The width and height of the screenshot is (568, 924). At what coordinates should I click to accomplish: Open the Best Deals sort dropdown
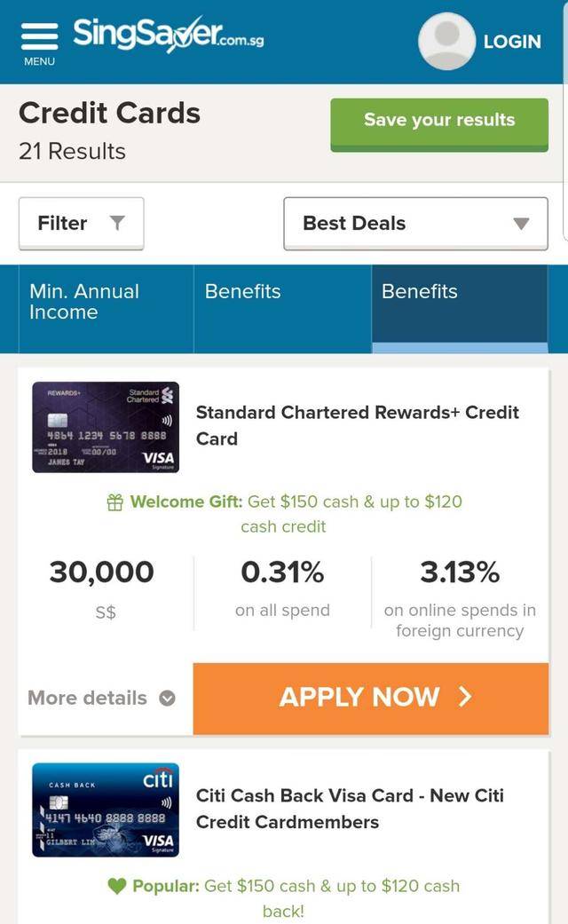(415, 224)
